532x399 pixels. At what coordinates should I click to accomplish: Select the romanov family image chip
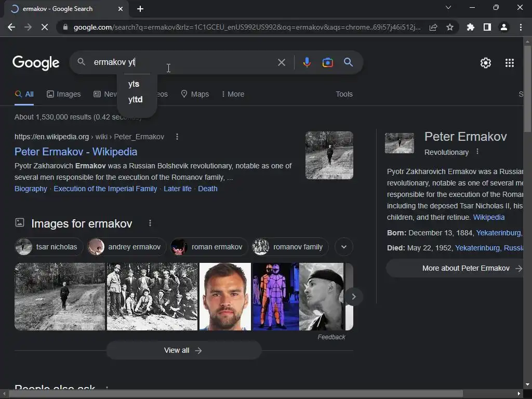290,247
